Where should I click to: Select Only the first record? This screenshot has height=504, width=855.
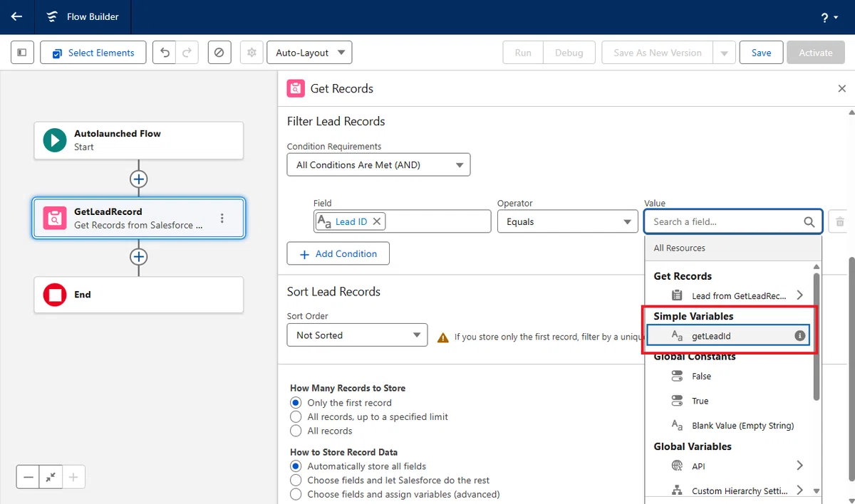pos(296,403)
